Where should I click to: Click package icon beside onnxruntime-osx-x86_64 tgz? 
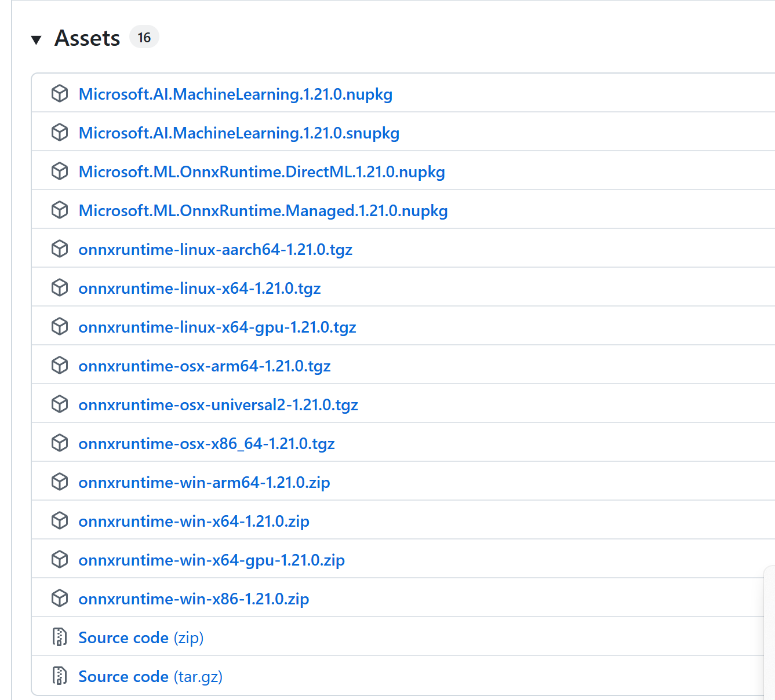(60, 443)
